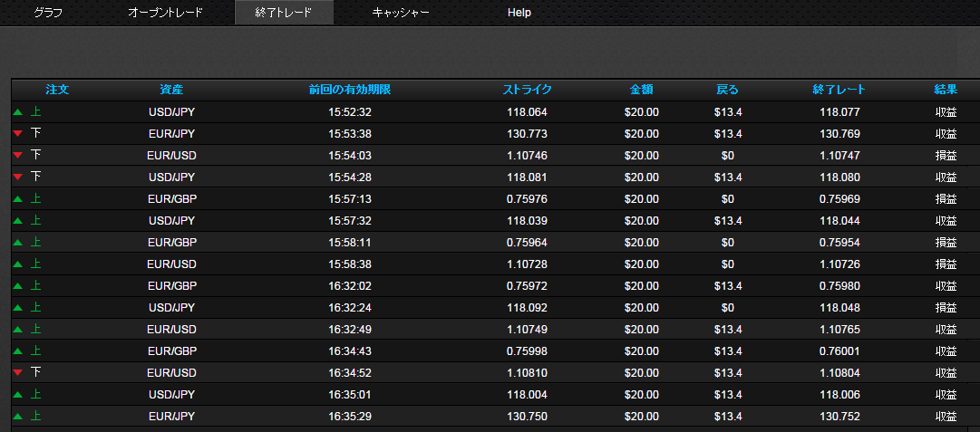Click strike value 118.004
This screenshot has width=980, height=432.
click(x=528, y=395)
